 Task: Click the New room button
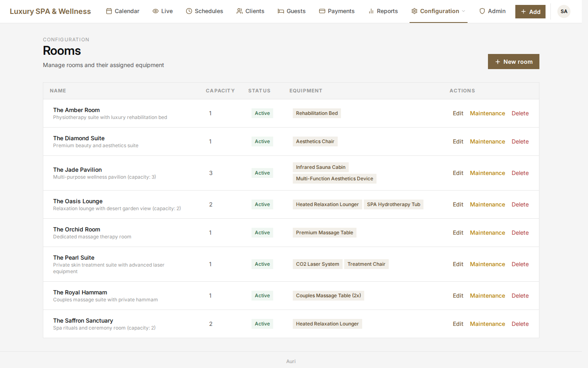pyautogui.click(x=513, y=61)
